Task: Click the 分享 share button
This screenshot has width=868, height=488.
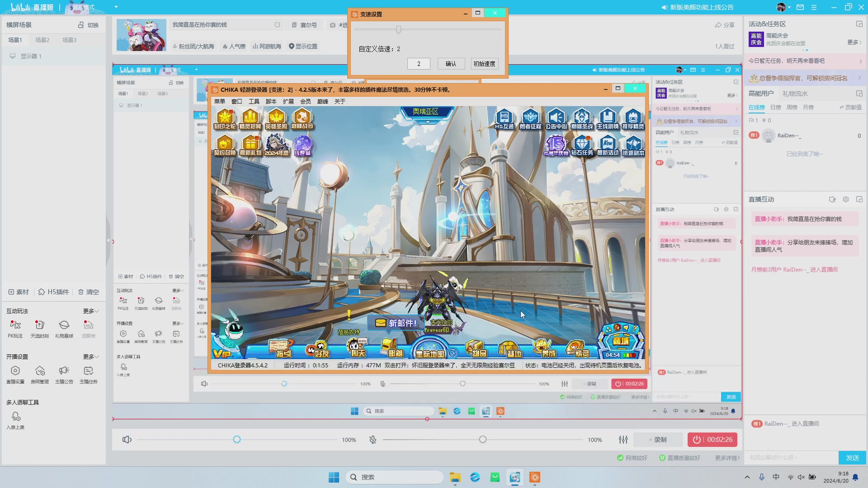Action: 725,25
